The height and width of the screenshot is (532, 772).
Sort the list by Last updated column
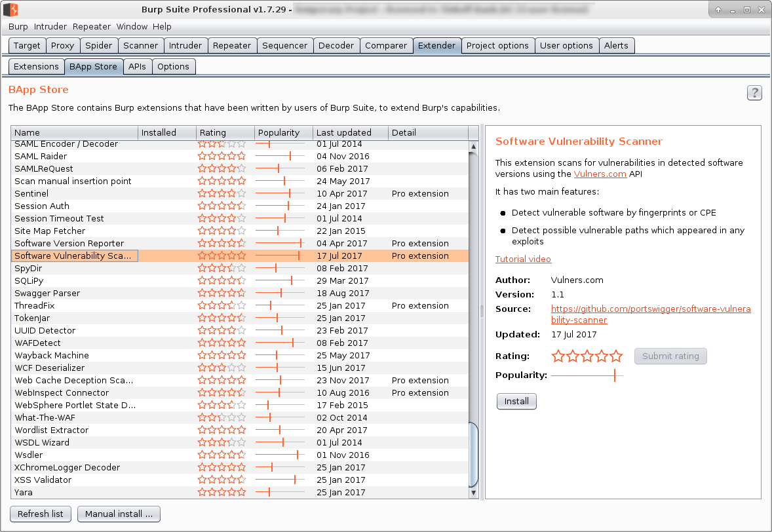(351, 132)
